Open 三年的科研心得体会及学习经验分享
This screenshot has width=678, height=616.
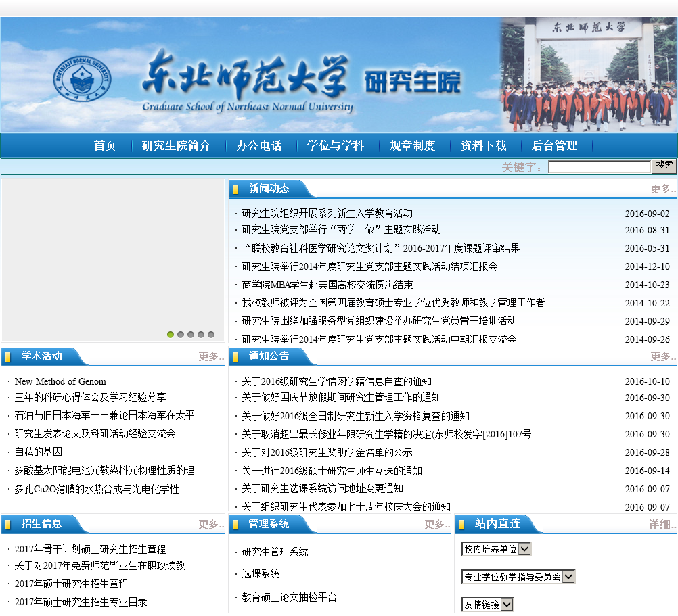pyautogui.click(x=90, y=398)
